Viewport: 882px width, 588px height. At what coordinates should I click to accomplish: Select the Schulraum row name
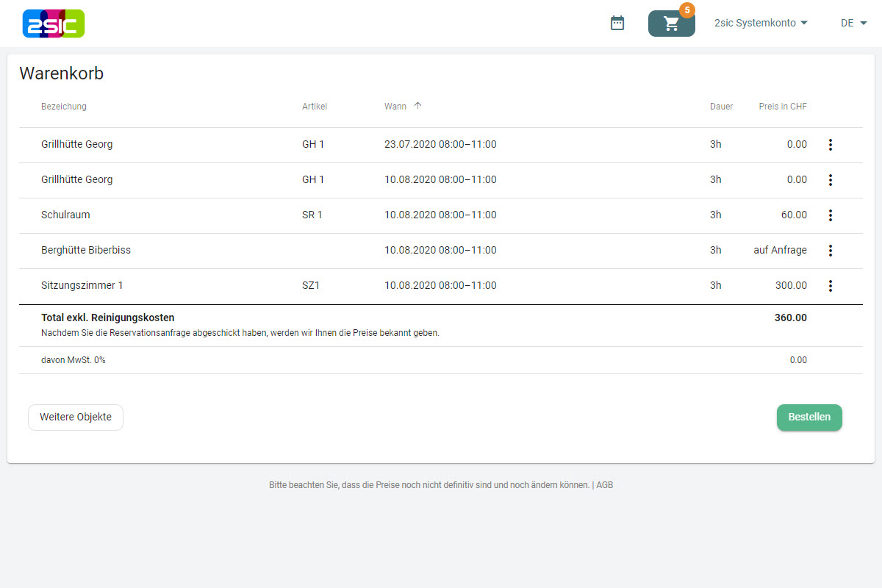tap(65, 215)
